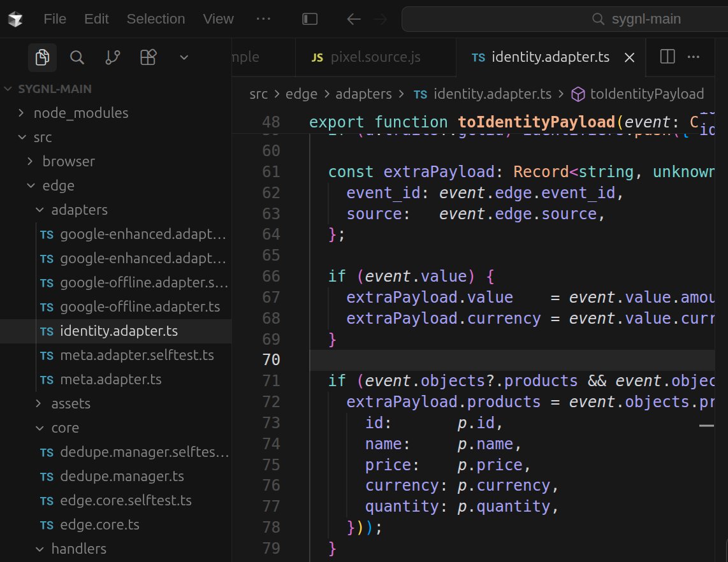Click TS icon of edge.core.ts
The height and width of the screenshot is (562, 728).
click(x=47, y=525)
